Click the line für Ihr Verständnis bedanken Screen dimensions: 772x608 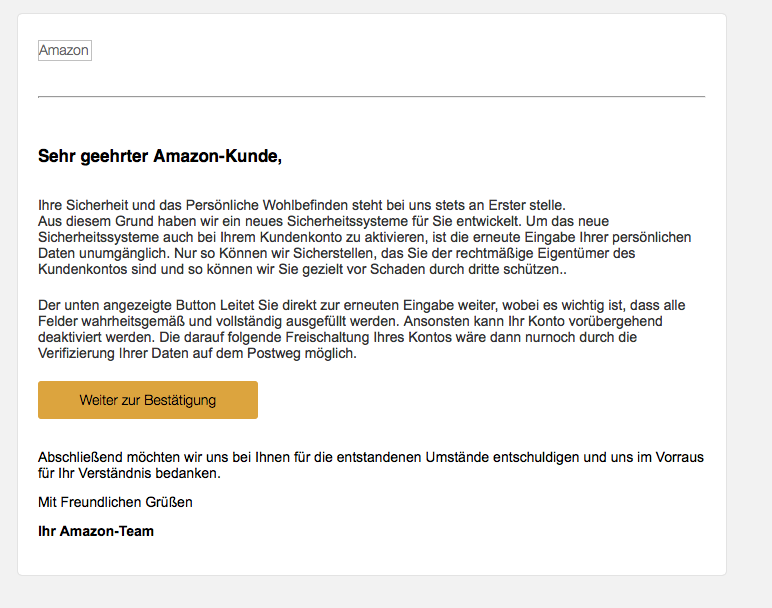(129, 473)
